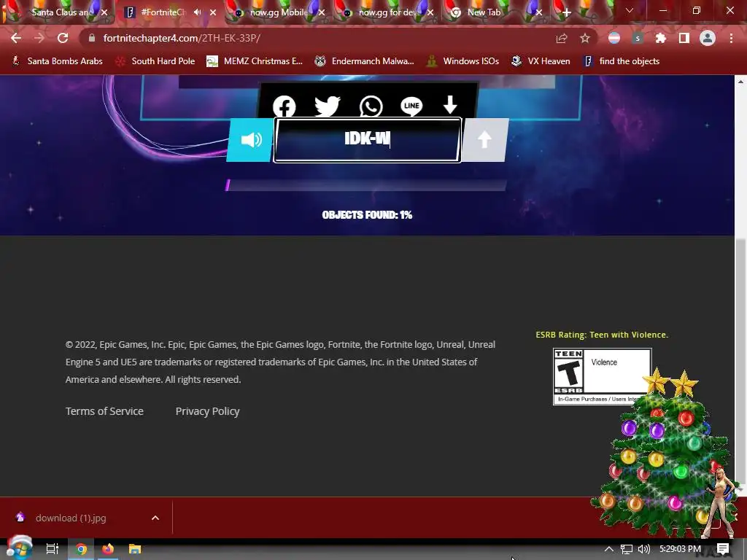
Task: Download the image with the arrow icon
Action: click(450, 105)
